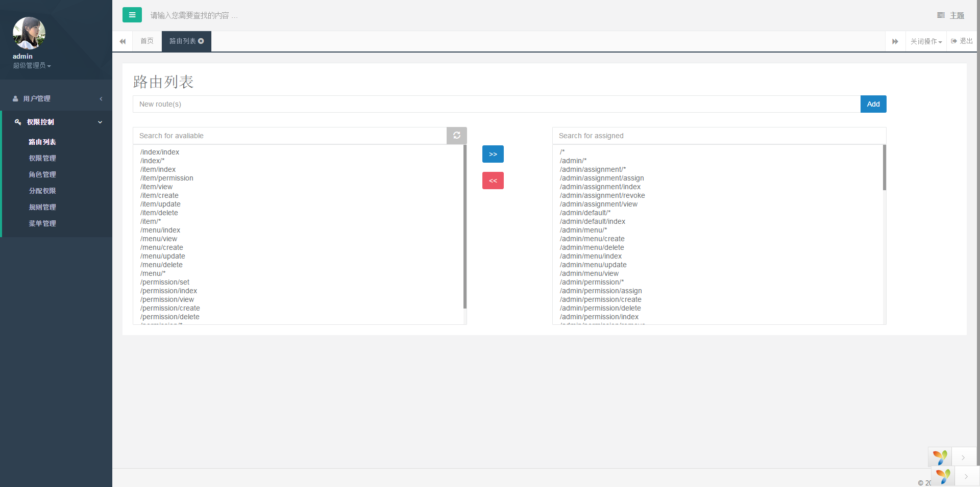The height and width of the screenshot is (487, 980).
Task: Click the theme icon labeled 主题
Action: click(x=950, y=15)
